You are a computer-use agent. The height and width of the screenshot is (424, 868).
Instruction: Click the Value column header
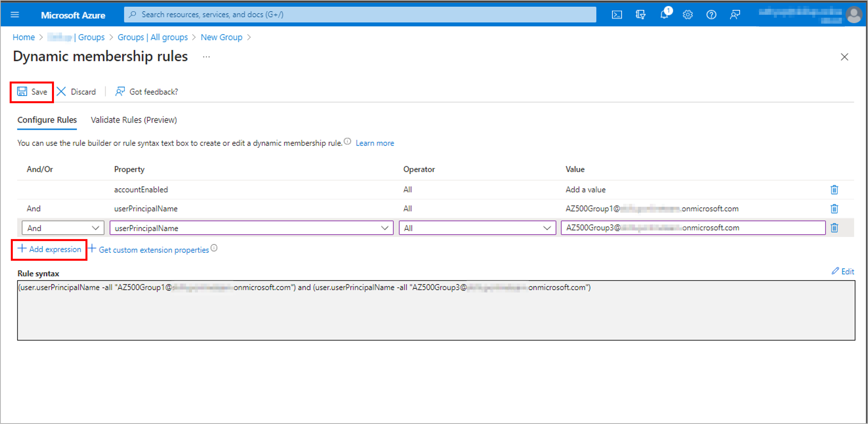[x=575, y=169]
